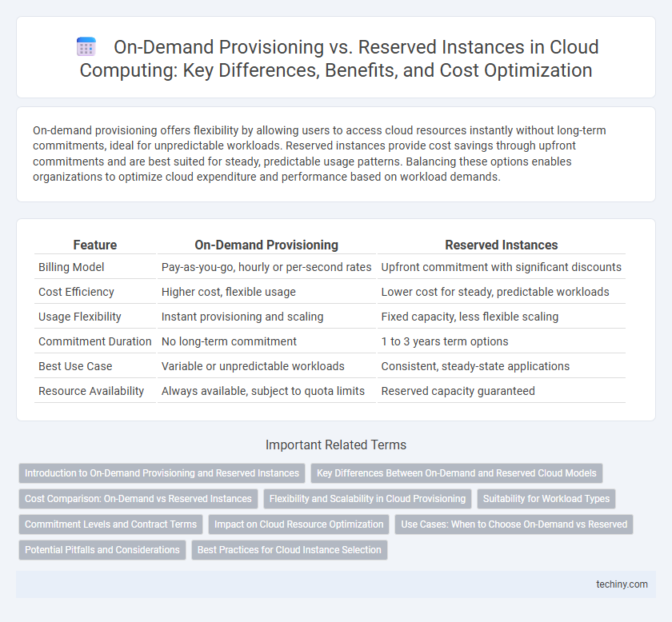Screen dimensions: 672x622
Task: Select the Resource Availability row label
Action: tap(91, 391)
